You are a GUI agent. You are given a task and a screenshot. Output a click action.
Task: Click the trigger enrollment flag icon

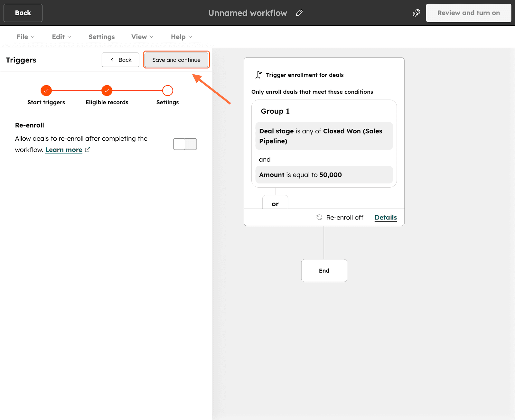(258, 75)
